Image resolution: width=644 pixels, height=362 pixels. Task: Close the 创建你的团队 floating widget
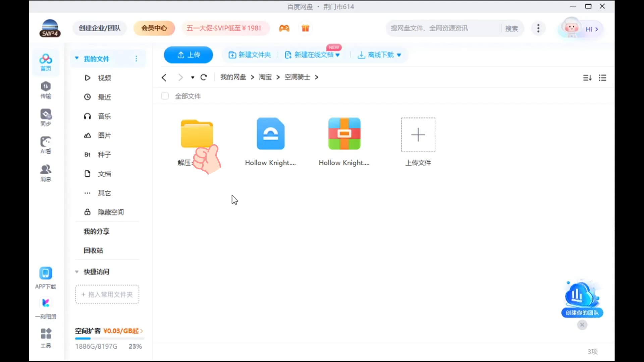582,325
